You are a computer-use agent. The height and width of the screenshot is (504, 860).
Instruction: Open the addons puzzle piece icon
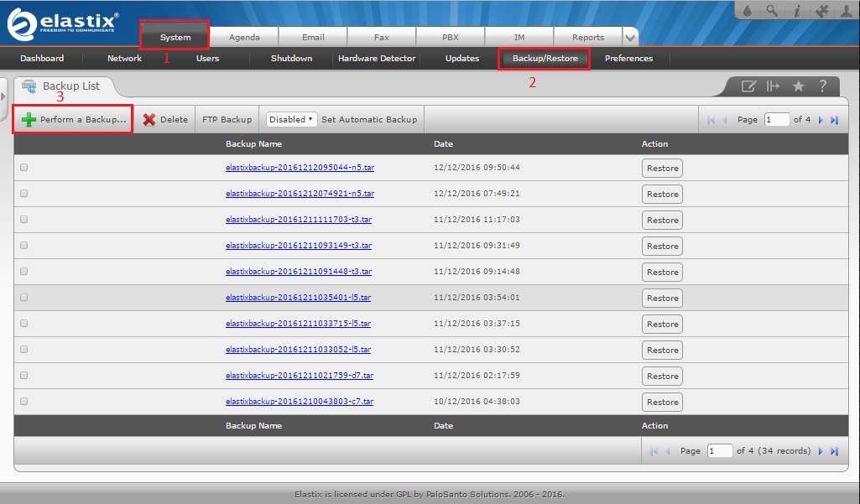pos(821,12)
